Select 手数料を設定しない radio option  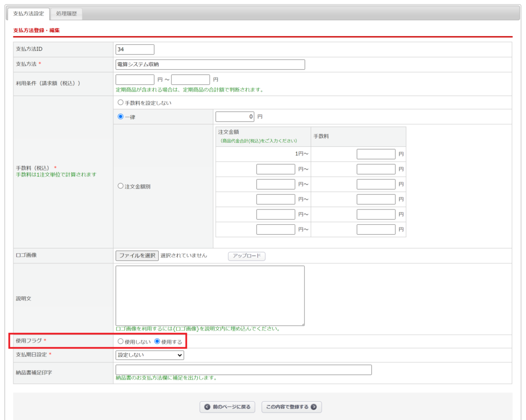(121, 103)
